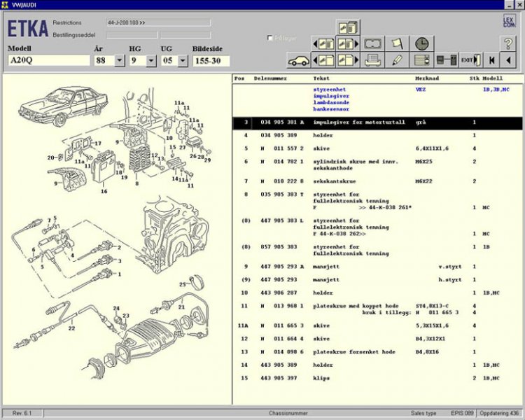Screen dimensions: 525x420
Task: Click the pencil edit icon
Action: (x=398, y=60)
